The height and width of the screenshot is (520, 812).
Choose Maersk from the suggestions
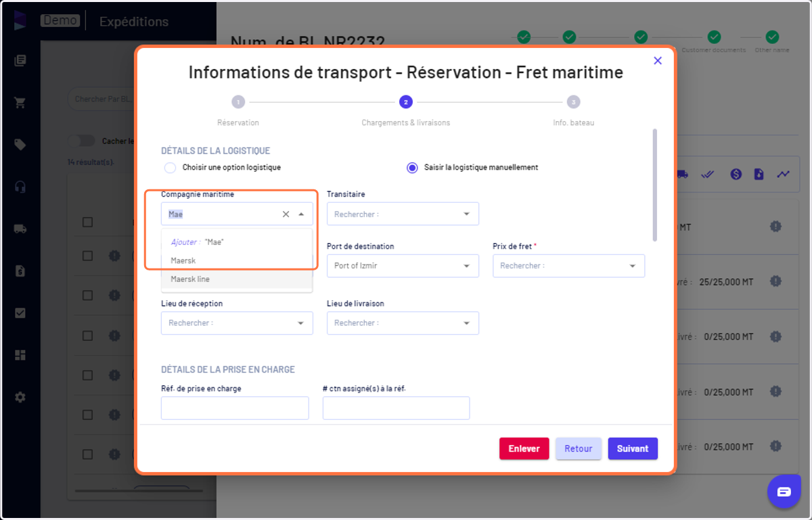tap(237, 260)
